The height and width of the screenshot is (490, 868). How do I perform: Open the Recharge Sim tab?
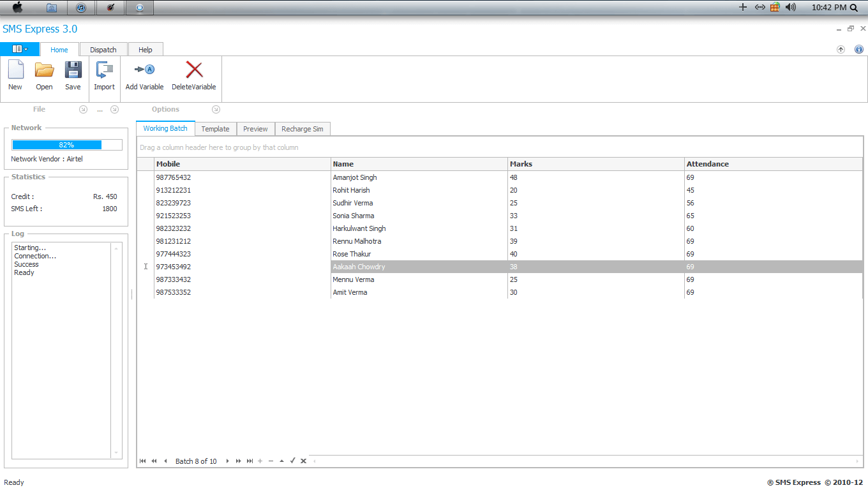pos(302,129)
